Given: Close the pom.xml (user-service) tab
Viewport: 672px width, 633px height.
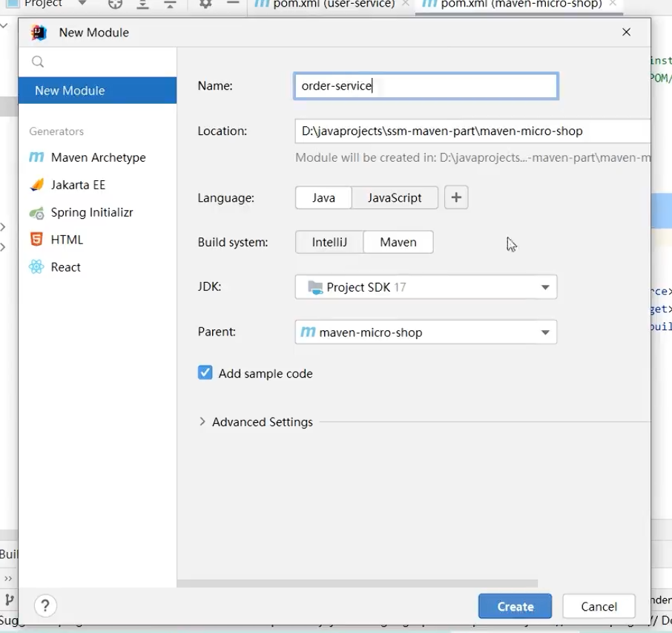Looking at the screenshot, I should [x=406, y=4].
